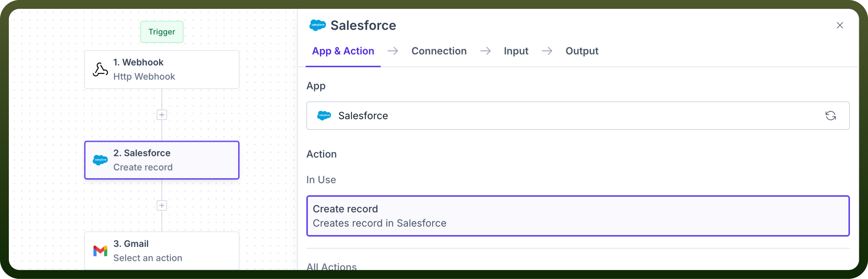Viewport: 868px width, 279px height.
Task: Click 'Http Webhook' subtitle text
Action: pos(144,77)
